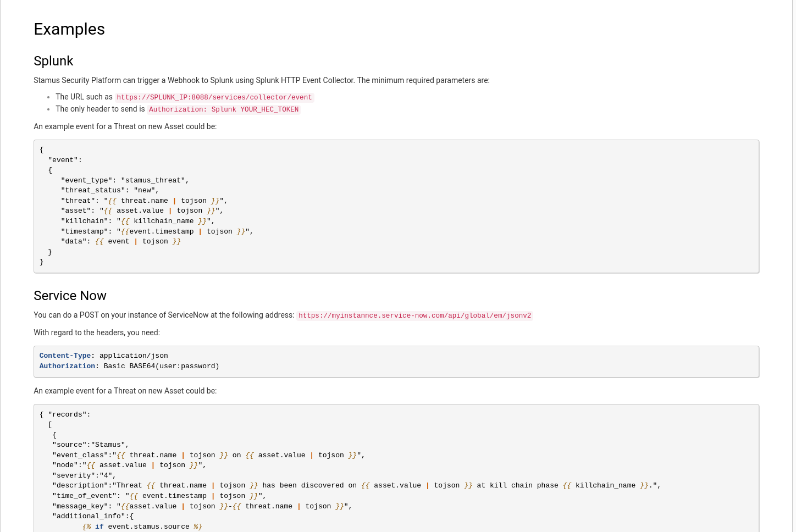The width and height of the screenshot is (796, 532).
Task: Click the "event_class" line
Action: [208, 455]
